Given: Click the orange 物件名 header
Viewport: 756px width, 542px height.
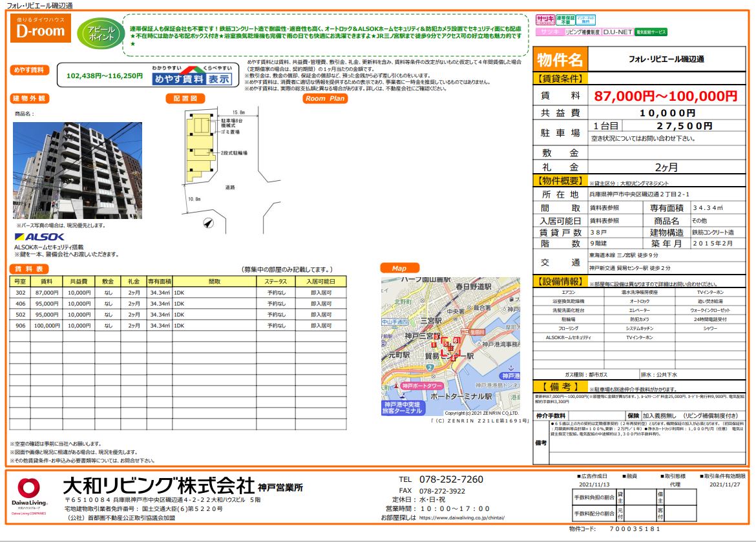Looking at the screenshot, I should (x=560, y=60).
